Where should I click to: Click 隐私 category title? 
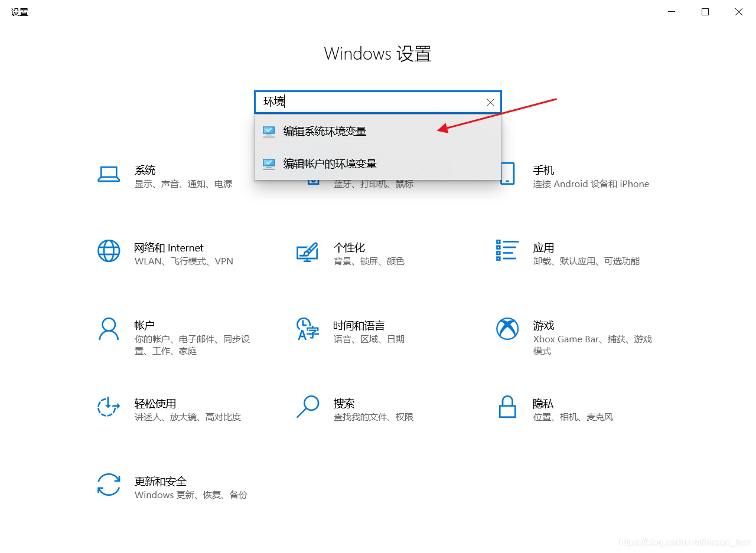point(543,404)
